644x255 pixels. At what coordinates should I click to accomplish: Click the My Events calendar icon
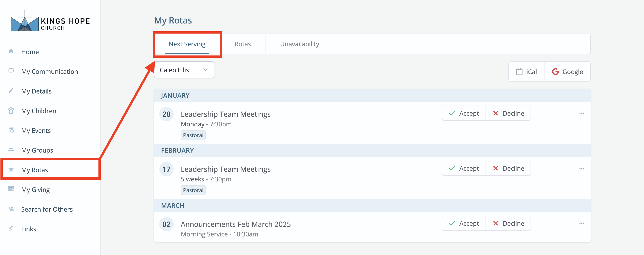click(11, 130)
